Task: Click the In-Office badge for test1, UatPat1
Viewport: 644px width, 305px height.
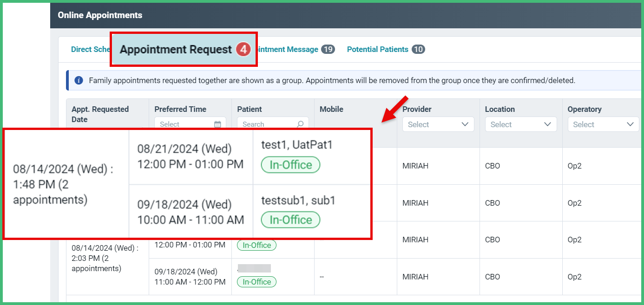Action: [290, 165]
